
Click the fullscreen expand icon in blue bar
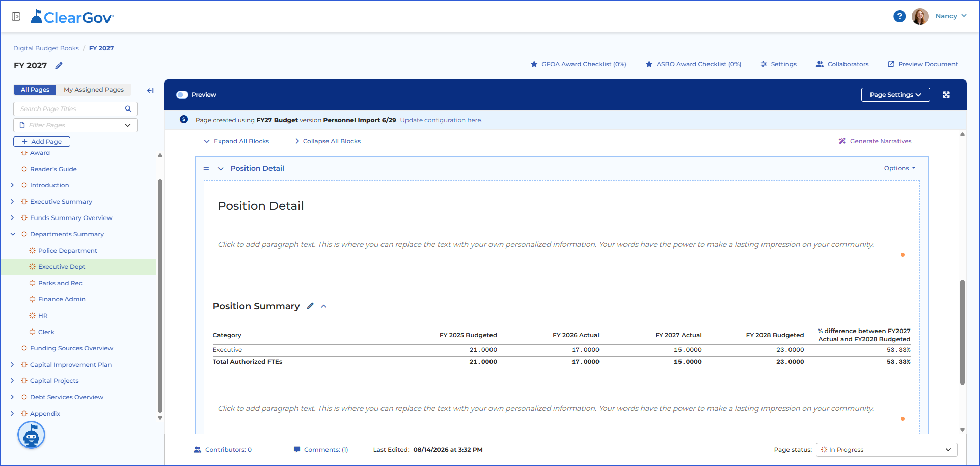click(x=946, y=95)
